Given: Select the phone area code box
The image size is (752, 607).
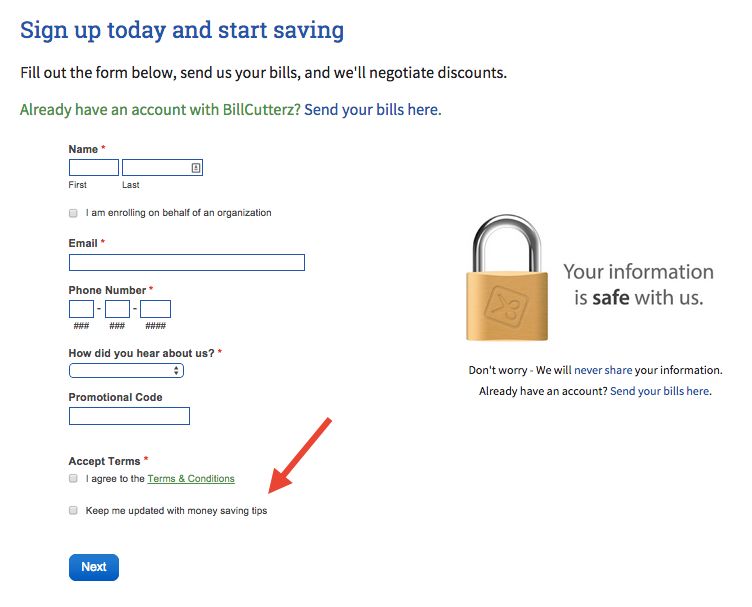Looking at the screenshot, I should pos(81,309).
